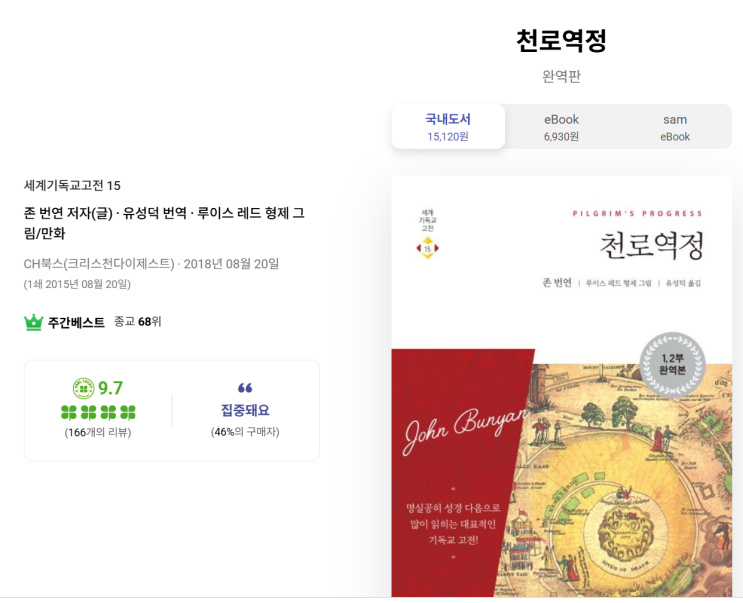Click the first green clover rating icon
The height and width of the screenshot is (603, 743).
coord(69,413)
